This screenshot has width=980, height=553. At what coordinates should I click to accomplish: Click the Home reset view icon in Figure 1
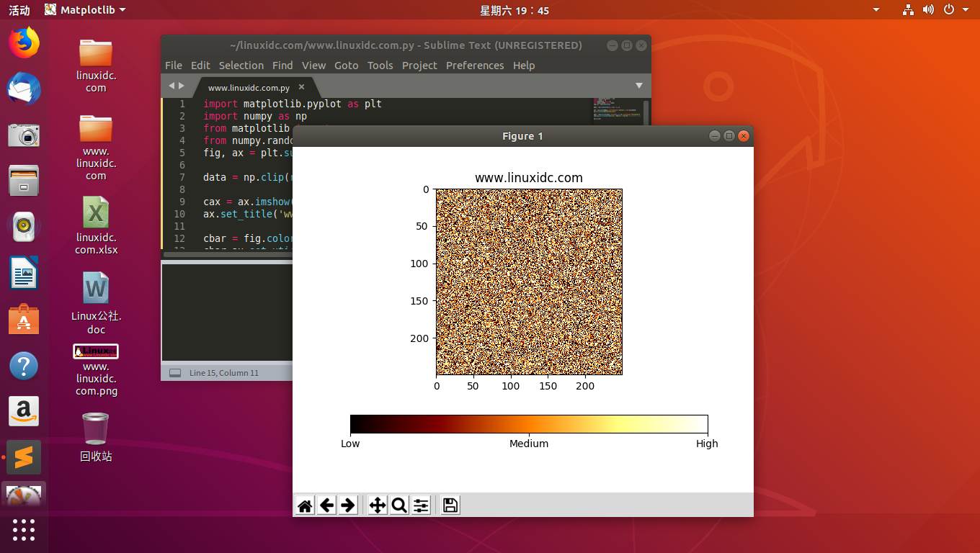(x=306, y=505)
